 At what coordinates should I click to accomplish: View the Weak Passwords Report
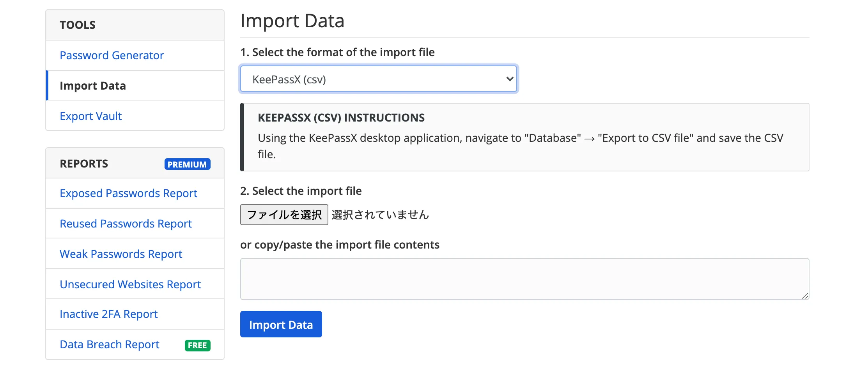click(121, 254)
